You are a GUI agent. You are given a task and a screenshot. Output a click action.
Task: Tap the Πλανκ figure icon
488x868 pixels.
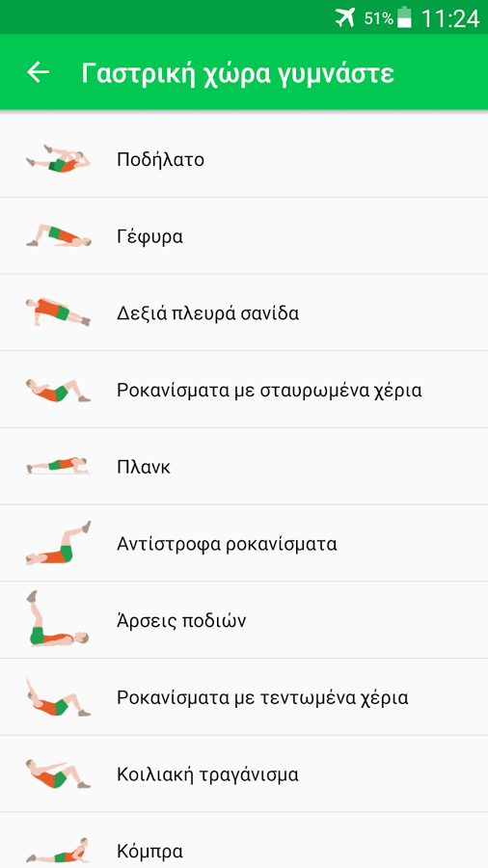pos(58,466)
